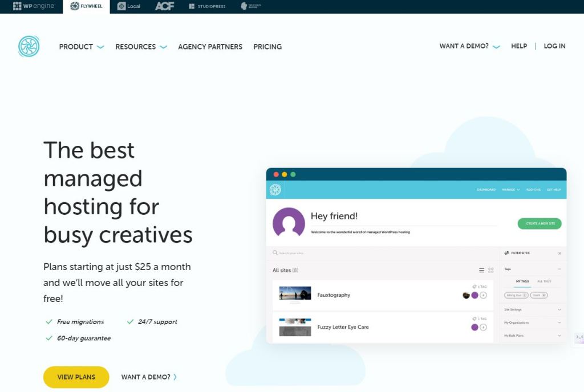Click the 60-day guarantee checkmark

(49, 338)
